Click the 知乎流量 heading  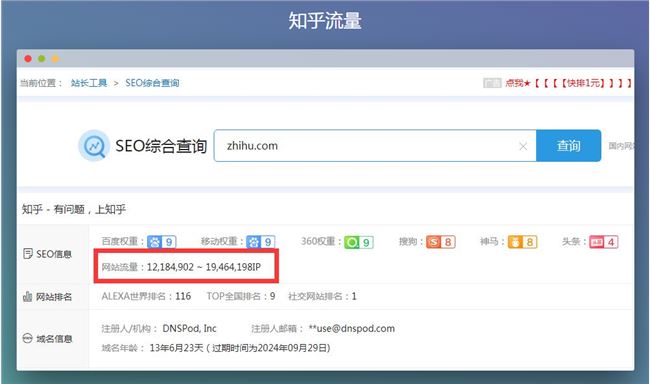click(325, 21)
